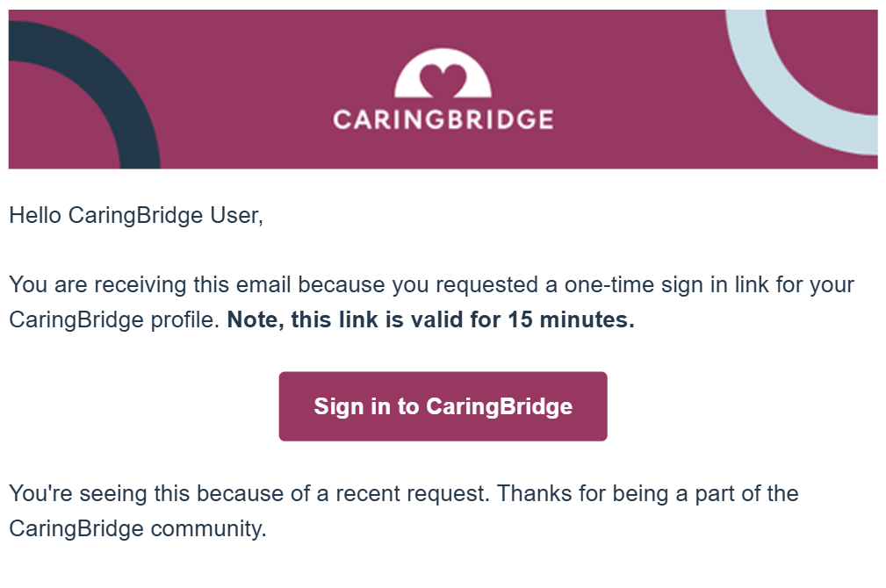Click the CARINGBRIDGE wordmark
This screenshot has width=886, height=588.
(x=443, y=117)
